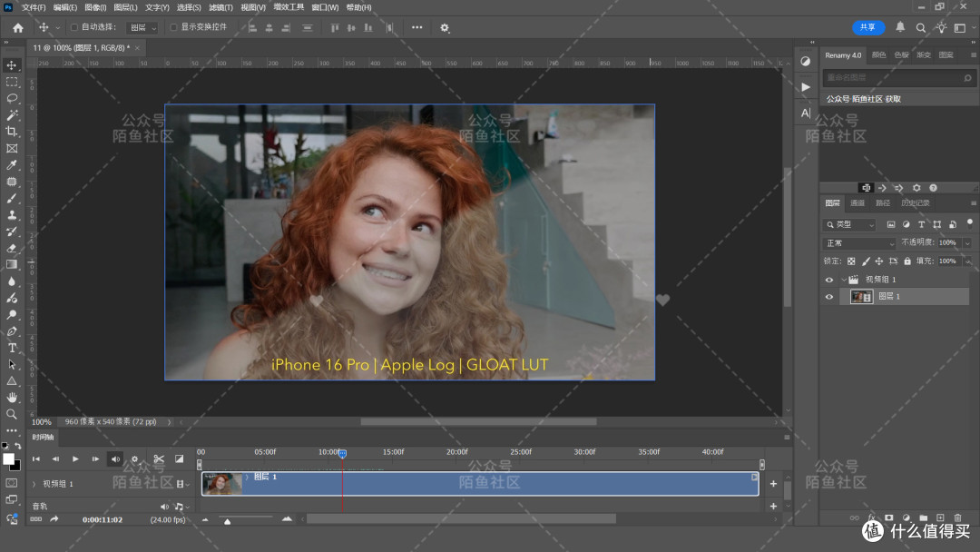This screenshot has width=980, height=552.
Task: Open the 文件(F) menu
Action: pyautogui.click(x=34, y=7)
